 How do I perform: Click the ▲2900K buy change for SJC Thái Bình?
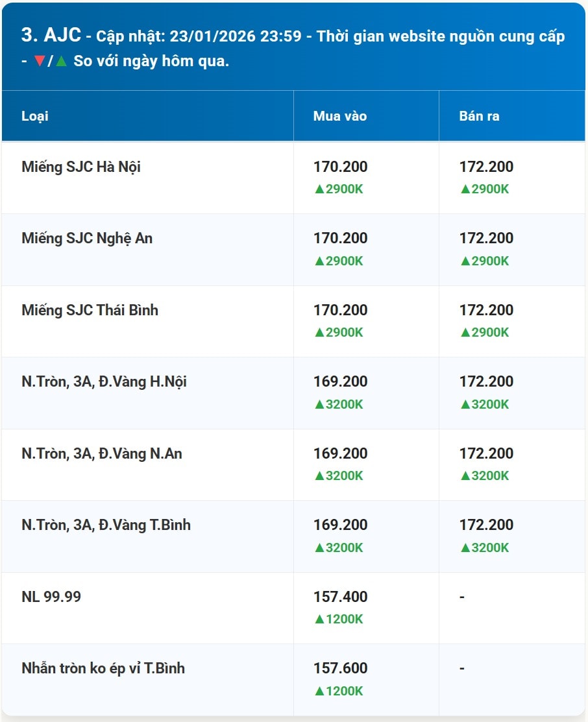tap(339, 332)
